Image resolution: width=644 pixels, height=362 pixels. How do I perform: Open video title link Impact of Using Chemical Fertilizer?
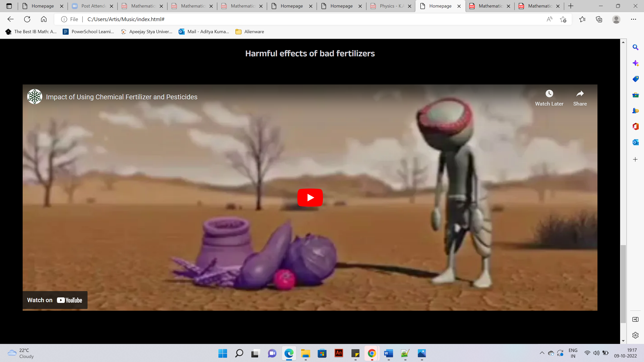coord(122,97)
